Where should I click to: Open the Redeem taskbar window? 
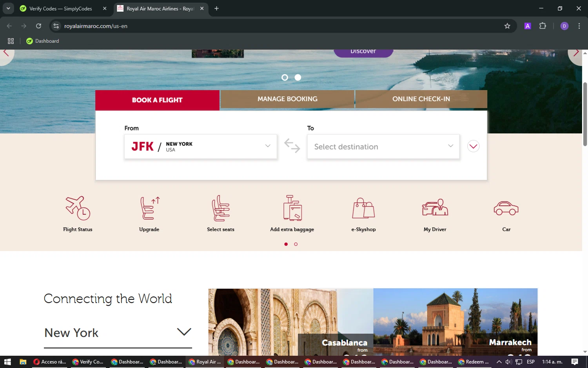pyautogui.click(x=474, y=362)
